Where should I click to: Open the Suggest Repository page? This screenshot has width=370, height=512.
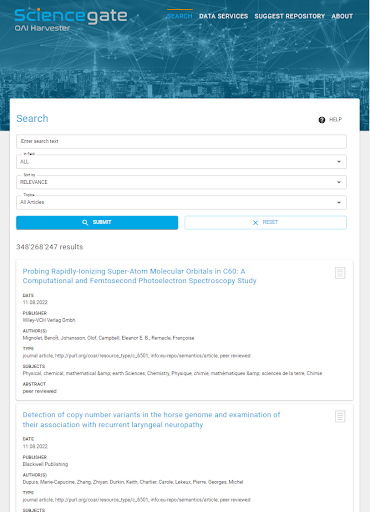(x=289, y=16)
